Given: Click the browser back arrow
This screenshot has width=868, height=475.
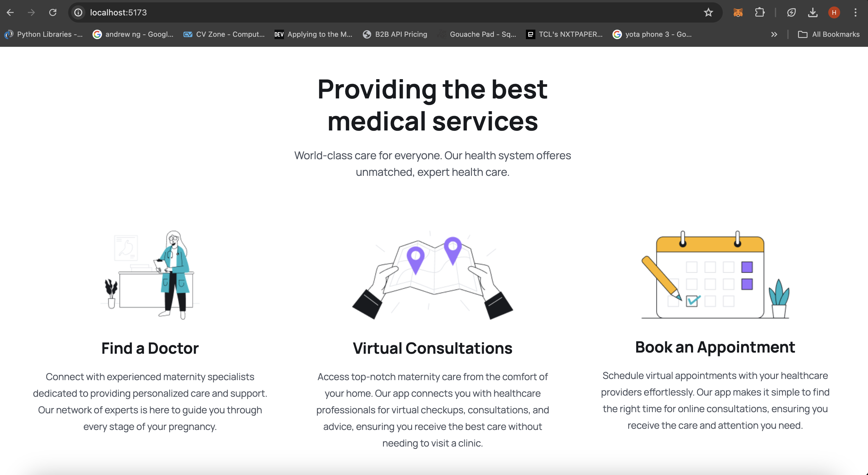Looking at the screenshot, I should [10, 12].
